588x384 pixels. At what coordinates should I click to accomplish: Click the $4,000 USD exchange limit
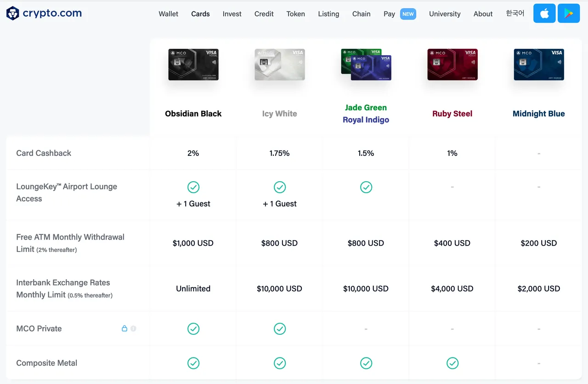(452, 289)
